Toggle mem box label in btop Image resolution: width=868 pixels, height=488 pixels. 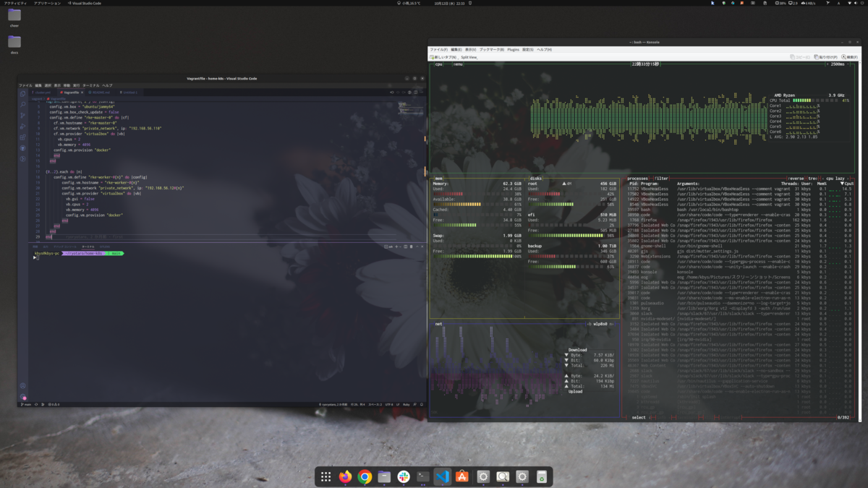pos(438,178)
